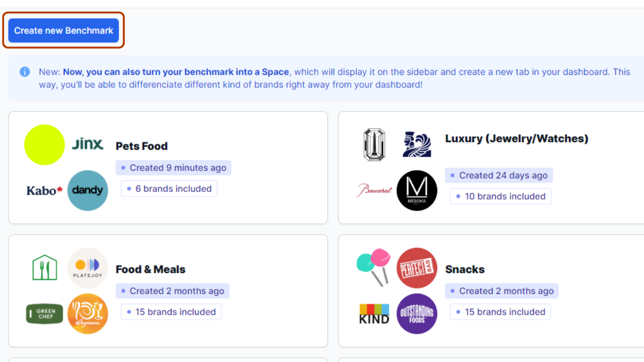This screenshot has width=644, height=362.
Task: Click the dandy brand logo
Action: [x=88, y=191]
